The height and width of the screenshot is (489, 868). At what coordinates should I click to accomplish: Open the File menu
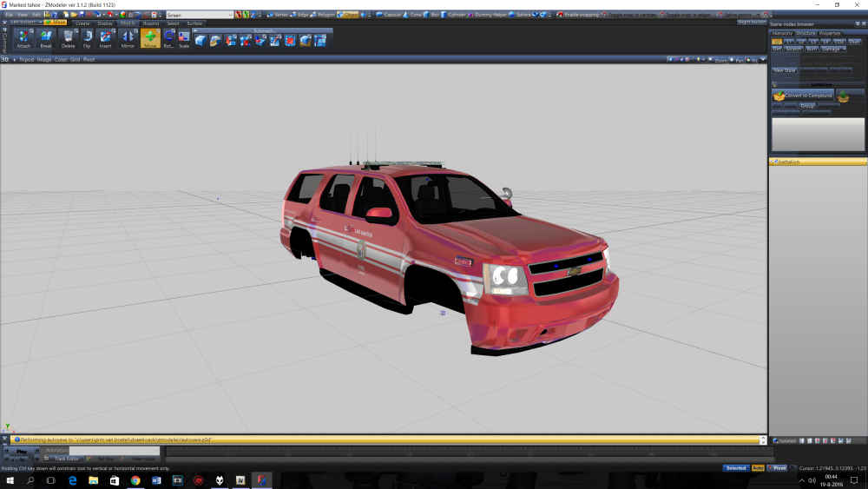[8, 15]
